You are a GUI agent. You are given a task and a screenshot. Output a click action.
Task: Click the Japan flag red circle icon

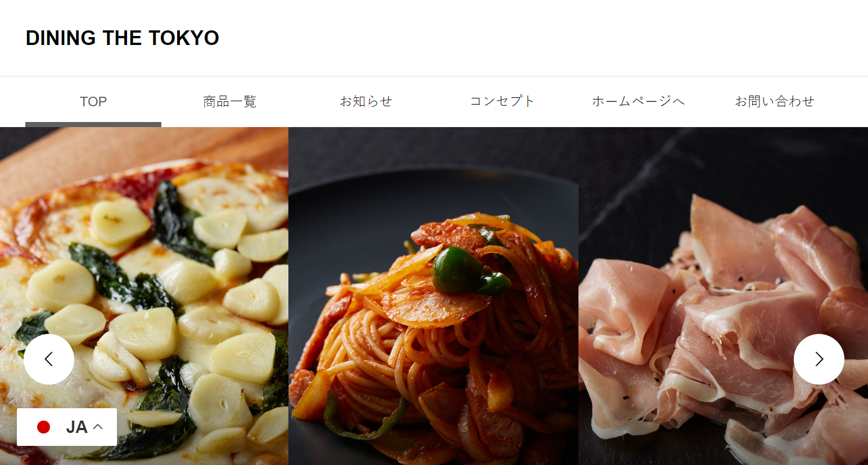pos(43,427)
